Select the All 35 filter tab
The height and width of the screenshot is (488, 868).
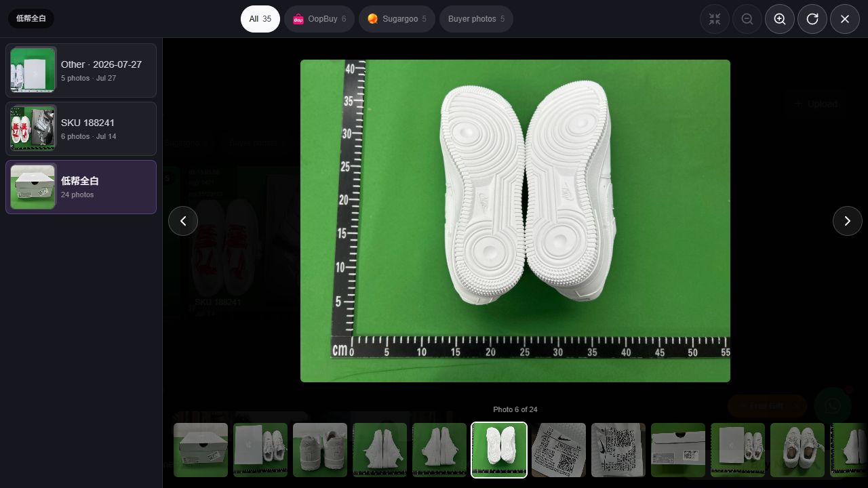(260, 19)
